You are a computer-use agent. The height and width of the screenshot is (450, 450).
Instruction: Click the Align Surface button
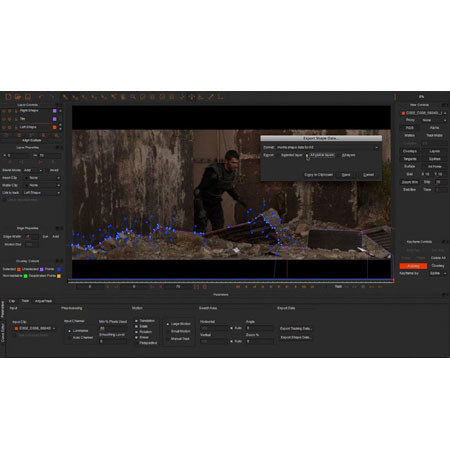pyautogui.click(x=31, y=140)
